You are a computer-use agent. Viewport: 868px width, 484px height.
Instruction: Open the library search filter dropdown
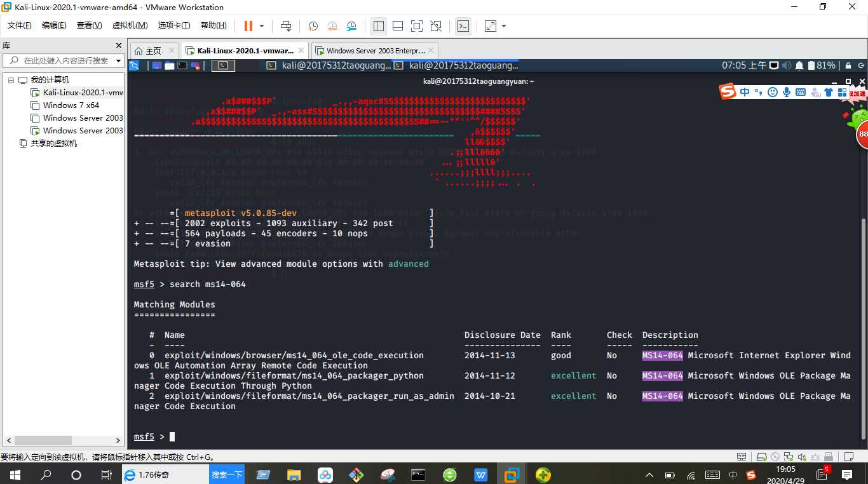118,61
